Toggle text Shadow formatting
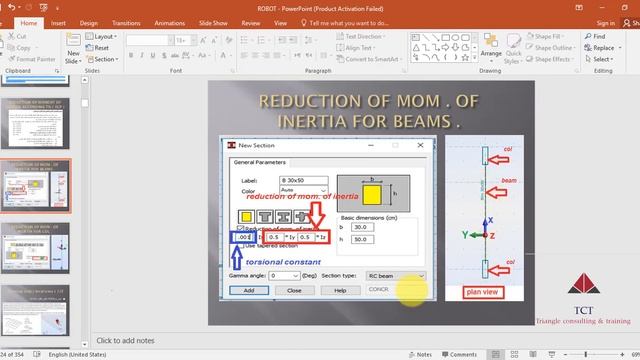This screenshot has width=640, height=360. [164, 55]
